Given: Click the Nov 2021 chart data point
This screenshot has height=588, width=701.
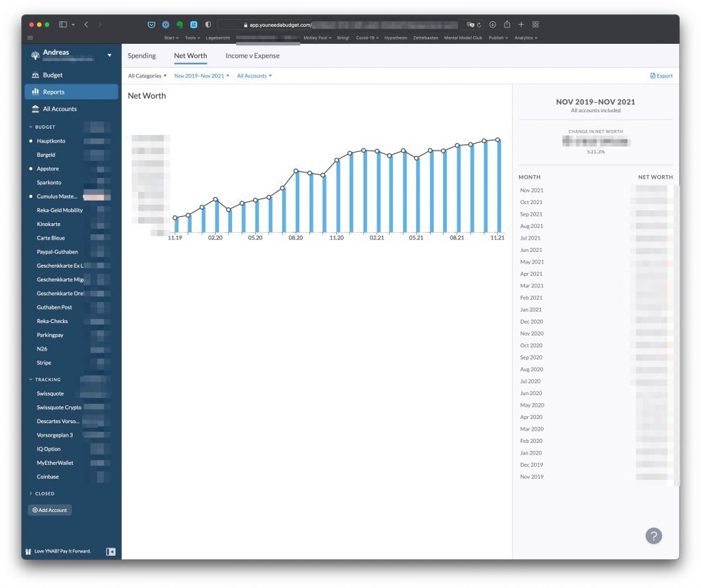Looking at the screenshot, I should (498, 140).
